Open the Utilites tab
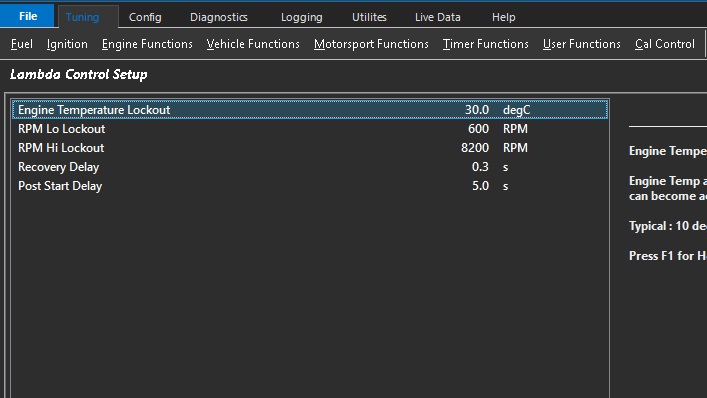Viewport: 707px width, 398px height. (x=369, y=17)
